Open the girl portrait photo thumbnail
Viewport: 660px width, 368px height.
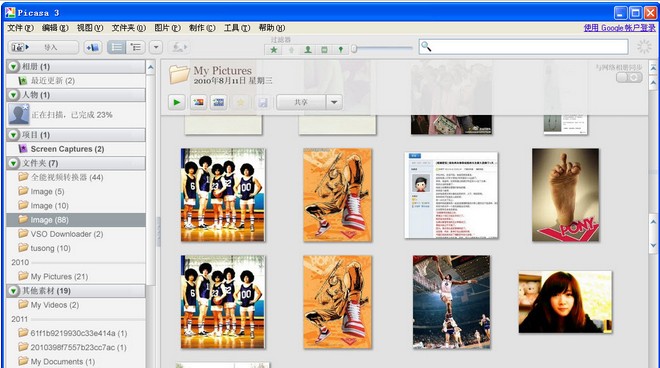coord(565,302)
